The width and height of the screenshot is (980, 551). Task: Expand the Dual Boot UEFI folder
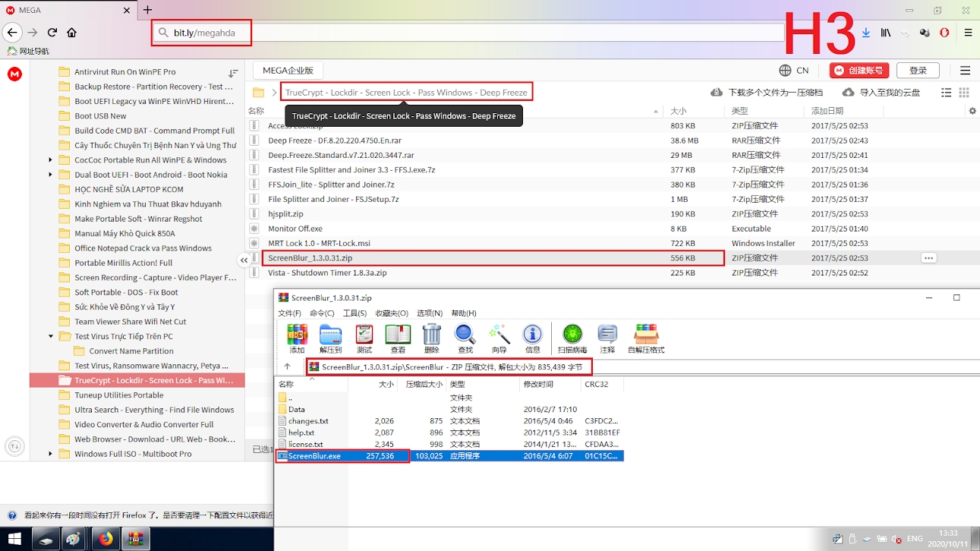[x=51, y=175]
